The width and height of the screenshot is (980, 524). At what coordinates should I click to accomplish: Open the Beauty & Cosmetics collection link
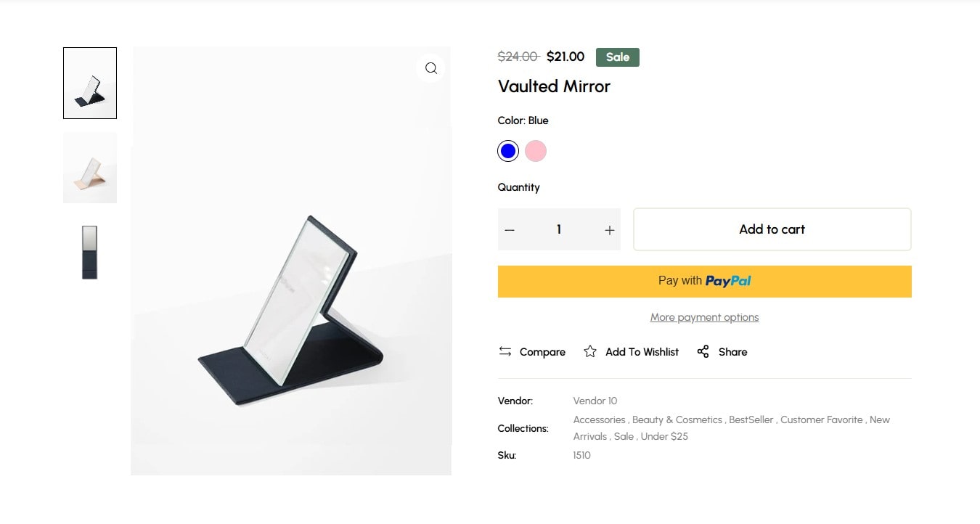[x=677, y=419]
